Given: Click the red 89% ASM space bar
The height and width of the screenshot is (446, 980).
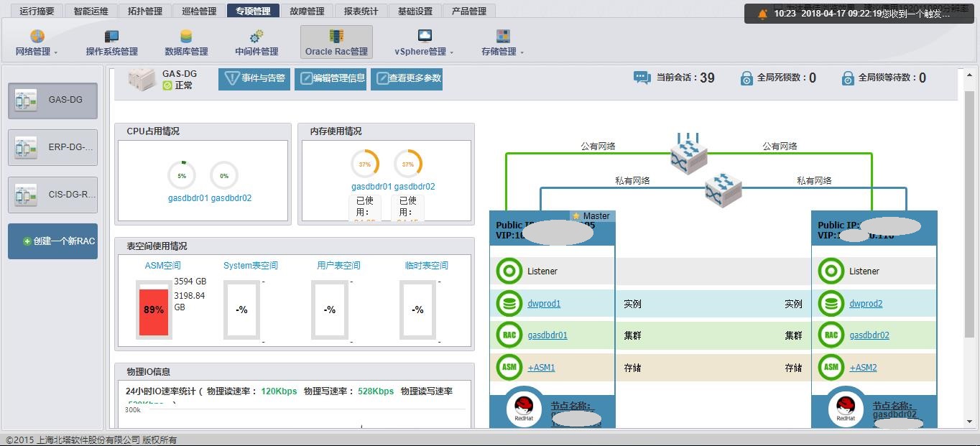Looking at the screenshot, I should click(x=153, y=312).
